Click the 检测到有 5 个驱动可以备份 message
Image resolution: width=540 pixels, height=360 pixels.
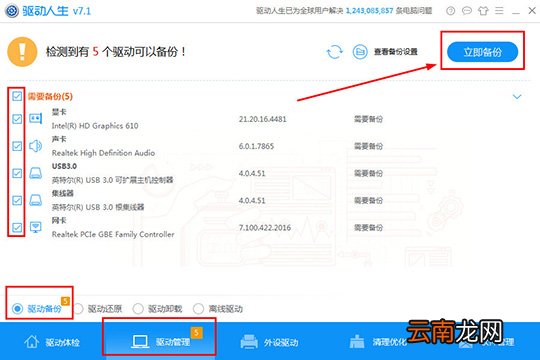(116, 52)
